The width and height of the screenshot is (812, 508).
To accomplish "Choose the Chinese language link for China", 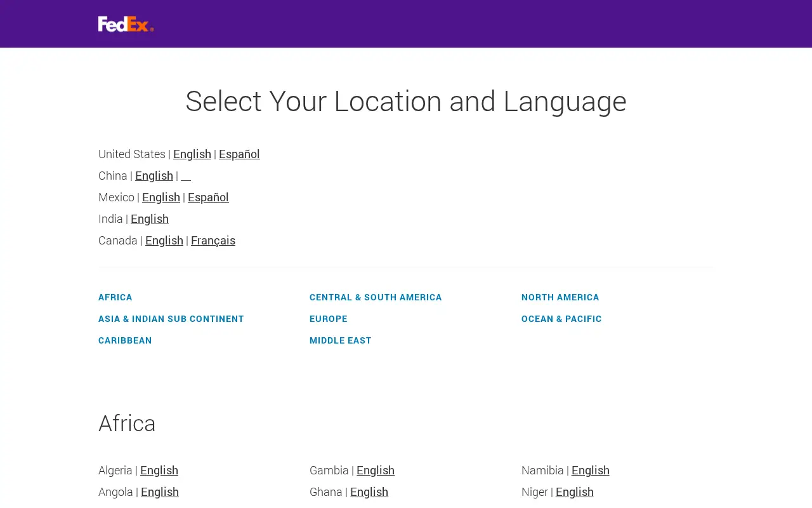I will point(186,175).
